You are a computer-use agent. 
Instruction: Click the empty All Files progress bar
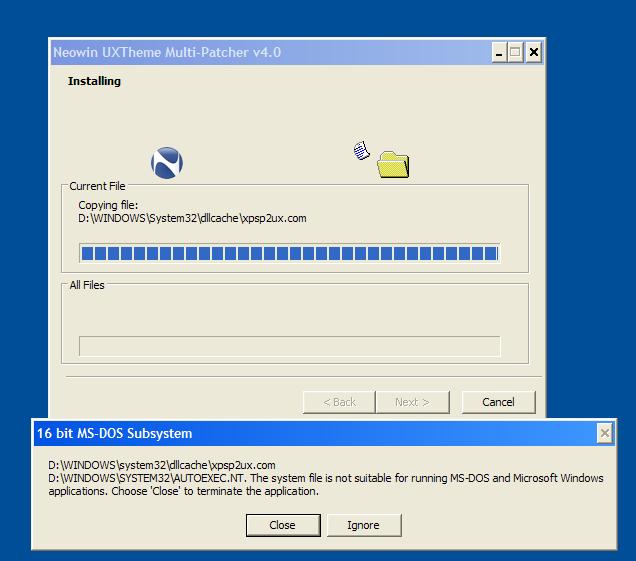point(289,346)
